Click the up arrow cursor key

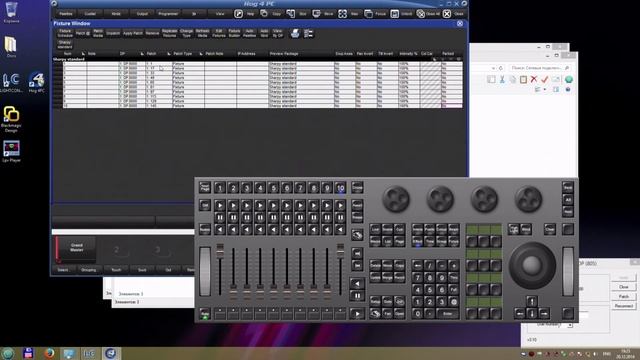click(x=531, y=301)
